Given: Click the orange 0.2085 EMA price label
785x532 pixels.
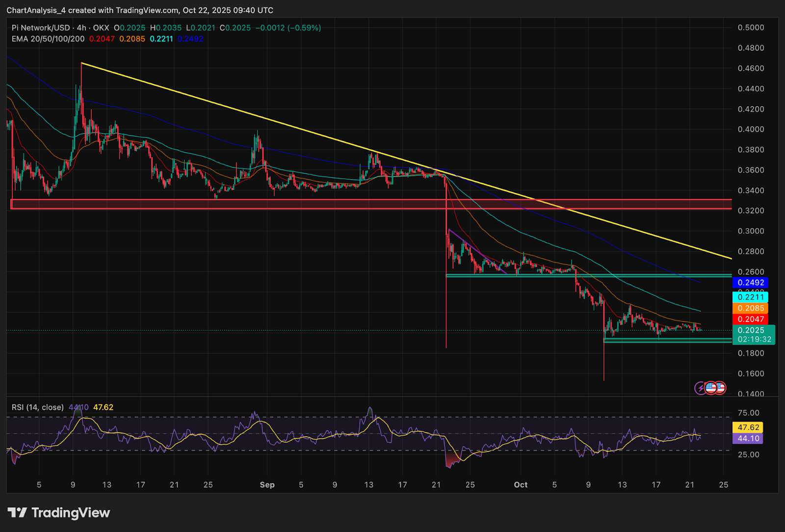Looking at the screenshot, I should coord(751,308).
